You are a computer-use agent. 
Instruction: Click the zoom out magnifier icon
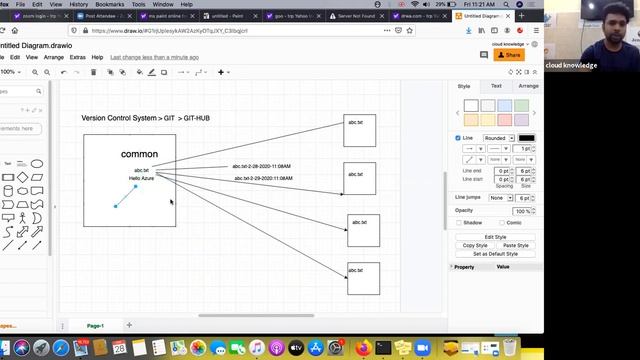[x=47, y=72]
